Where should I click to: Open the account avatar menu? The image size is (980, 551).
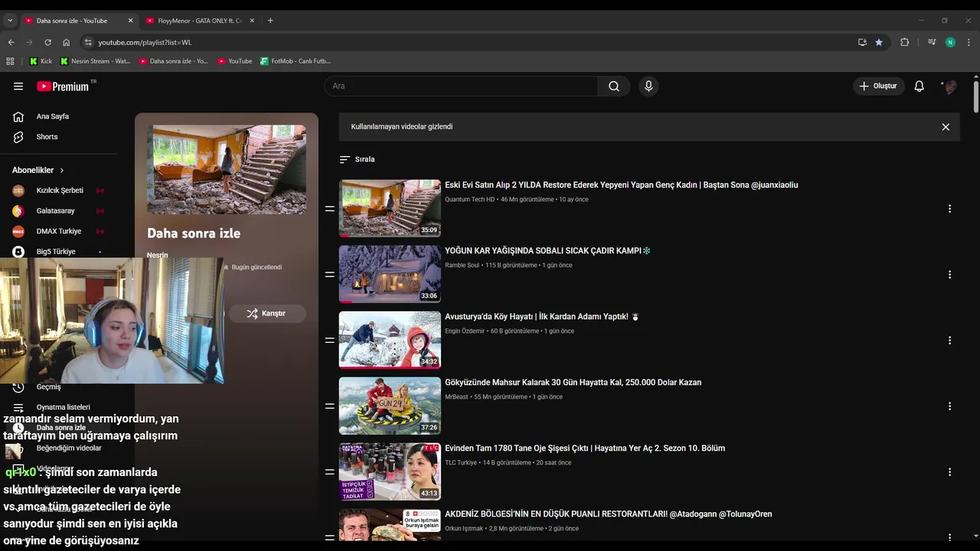click(x=949, y=86)
